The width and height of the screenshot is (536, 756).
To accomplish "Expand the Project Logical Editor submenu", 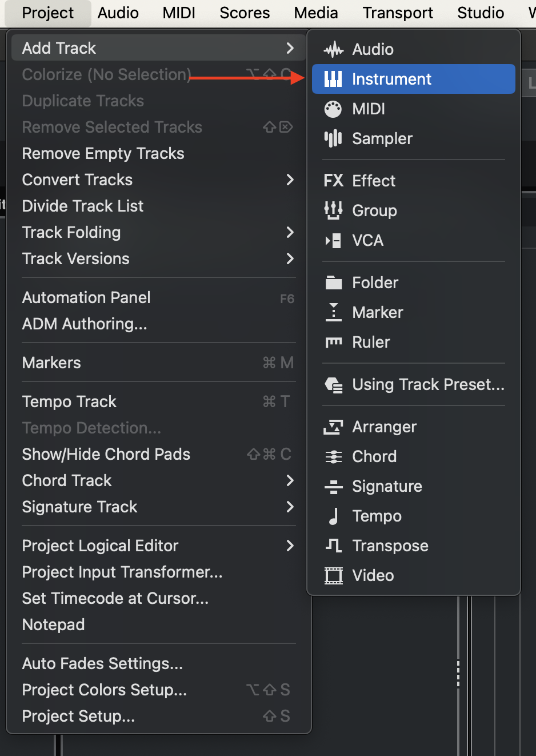I will click(x=290, y=546).
